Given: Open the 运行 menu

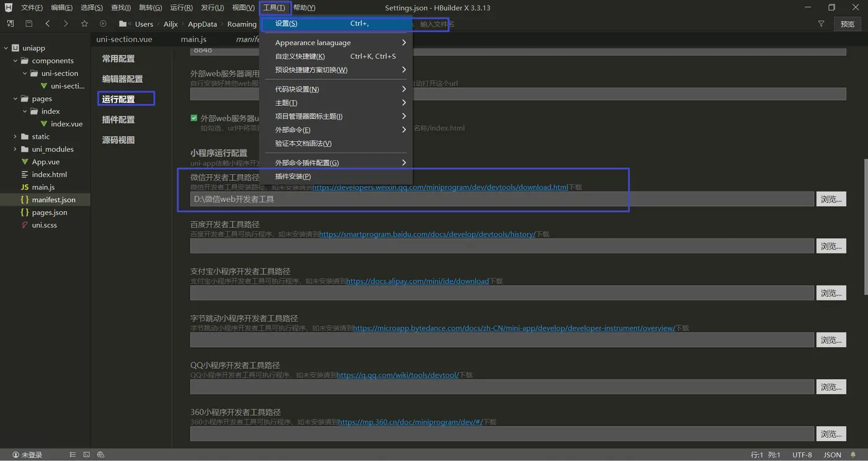Looking at the screenshot, I should 181,7.
